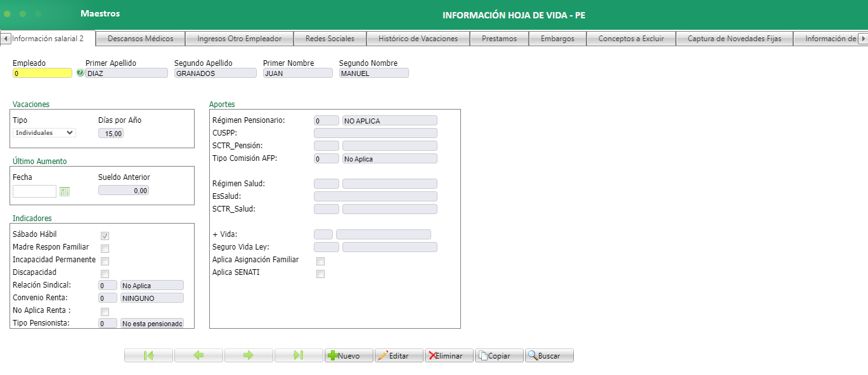Enable the Discapacidad checkbox
Viewport: 868px width, 375px height.
coord(104,273)
